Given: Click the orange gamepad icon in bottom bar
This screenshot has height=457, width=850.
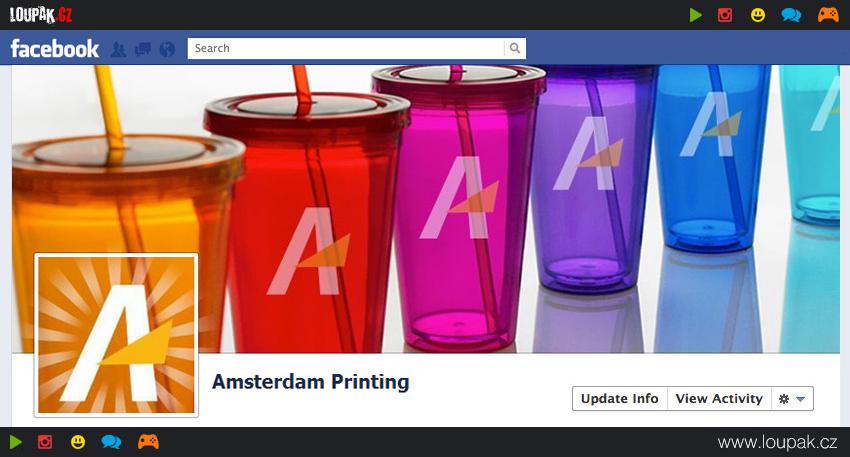Looking at the screenshot, I should coord(149,441).
